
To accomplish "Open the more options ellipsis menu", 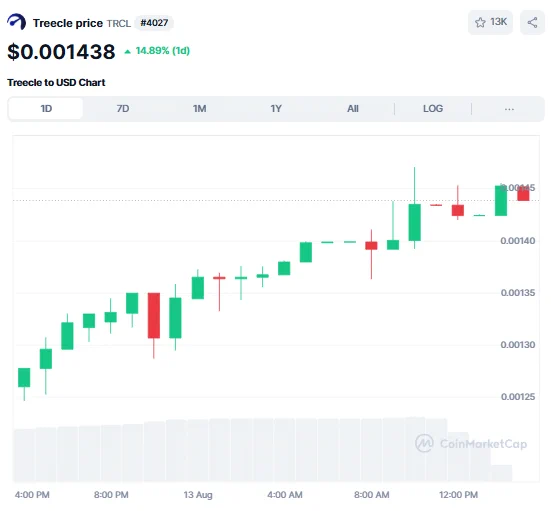I will coord(509,109).
